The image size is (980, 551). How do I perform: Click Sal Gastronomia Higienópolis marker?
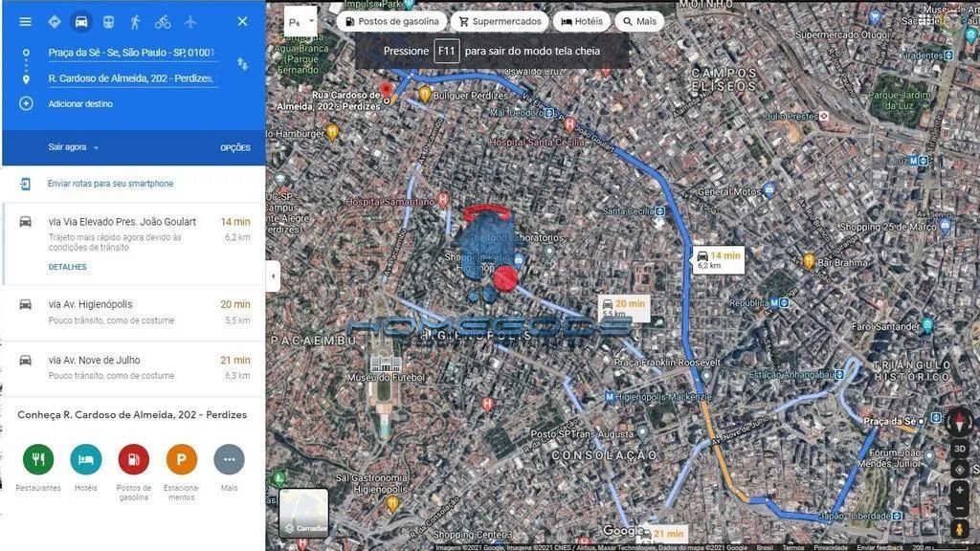point(391,503)
